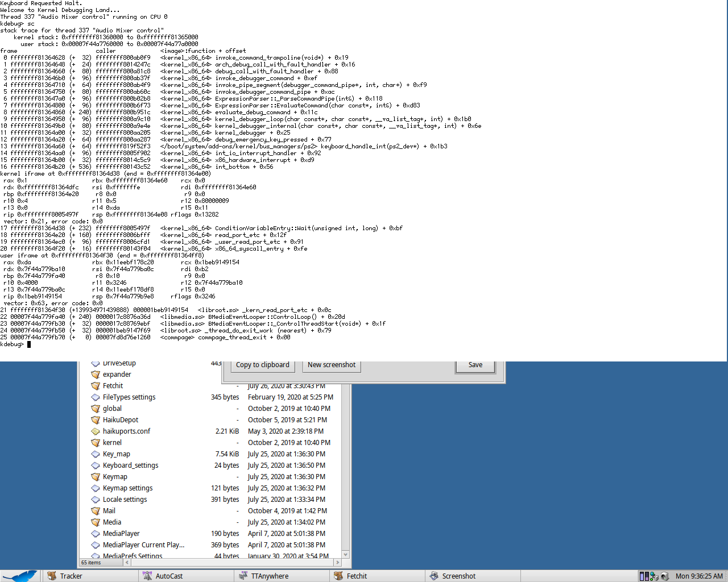The width and height of the screenshot is (728, 582).
Task: Click the horizontal scrollbar left arrow
Action: pyautogui.click(x=127, y=563)
